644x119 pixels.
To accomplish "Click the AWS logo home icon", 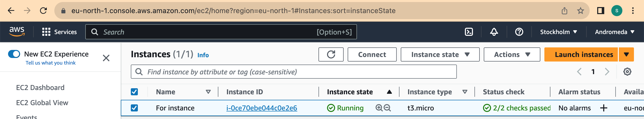I will [x=17, y=32].
